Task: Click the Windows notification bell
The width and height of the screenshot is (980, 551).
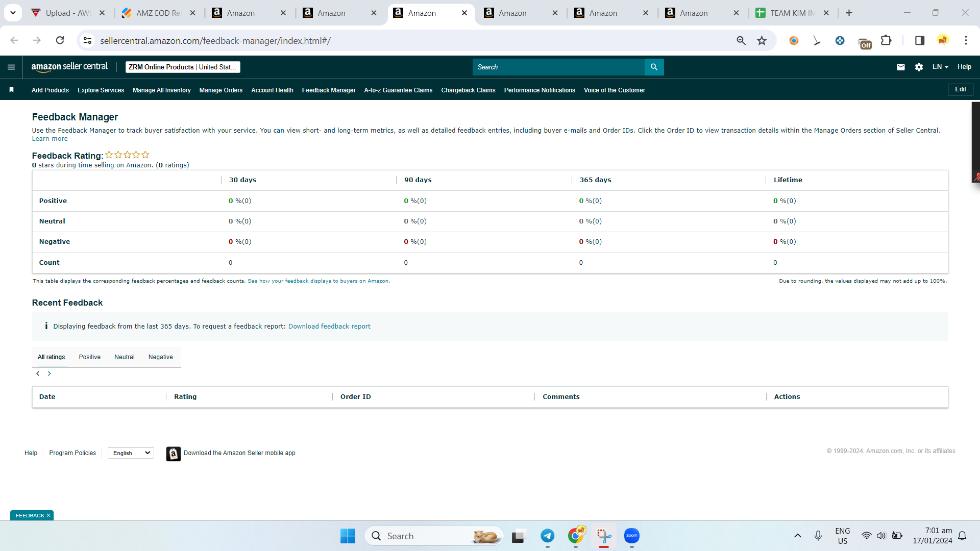Action: (x=962, y=536)
